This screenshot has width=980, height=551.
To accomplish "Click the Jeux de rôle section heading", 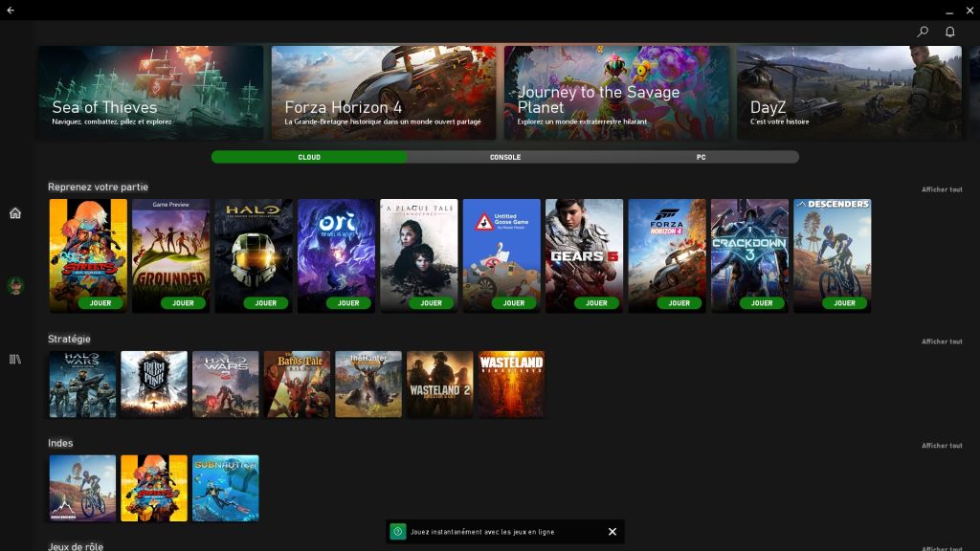I will click(x=76, y=546).
